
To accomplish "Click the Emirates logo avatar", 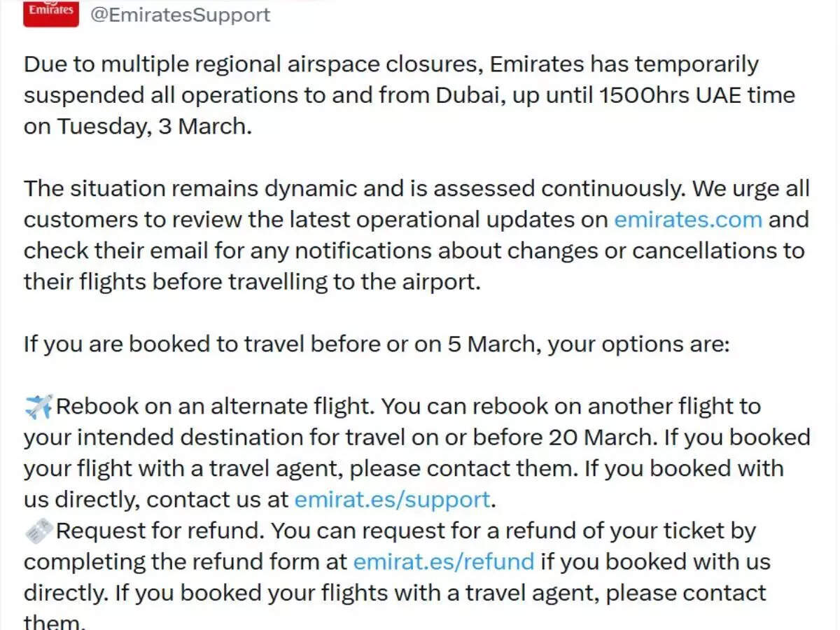I will point(50,13).
